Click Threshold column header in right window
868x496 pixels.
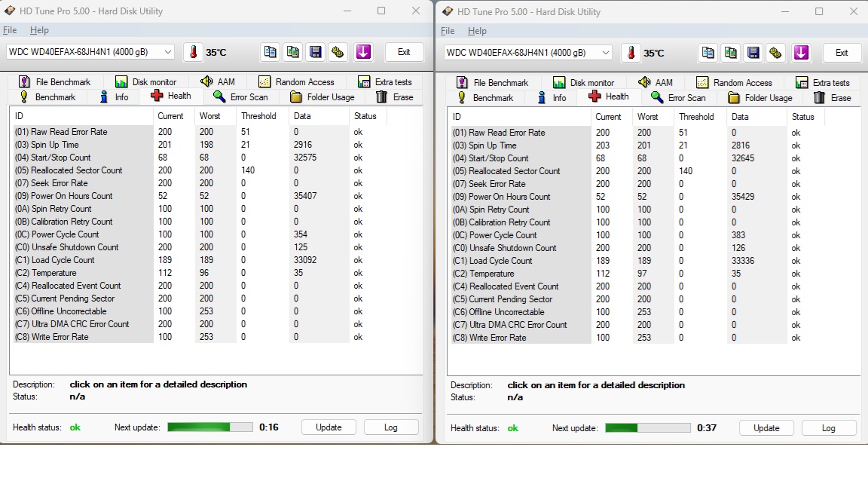(700, 117)
